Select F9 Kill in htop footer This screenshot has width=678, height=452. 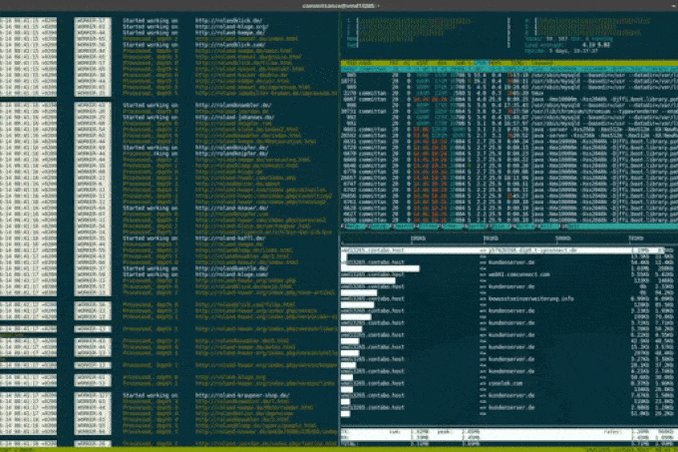[549, 226]
